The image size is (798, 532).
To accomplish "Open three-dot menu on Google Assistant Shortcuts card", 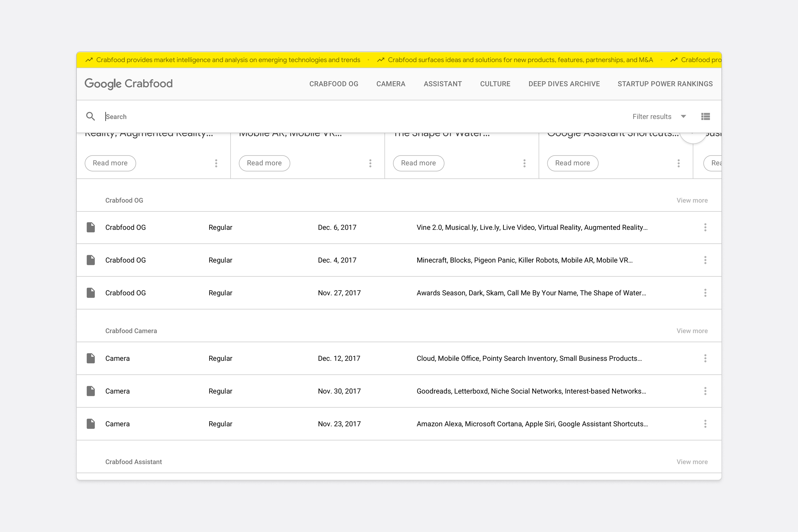I will point(678,163).
